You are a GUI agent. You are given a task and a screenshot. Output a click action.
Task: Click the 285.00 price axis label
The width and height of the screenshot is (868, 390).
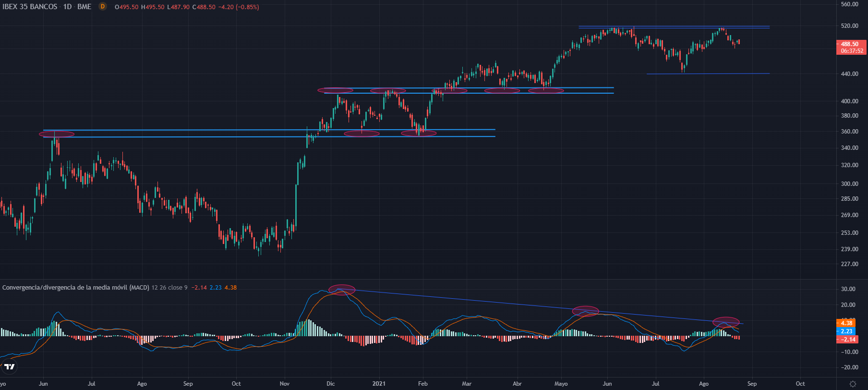850,199
